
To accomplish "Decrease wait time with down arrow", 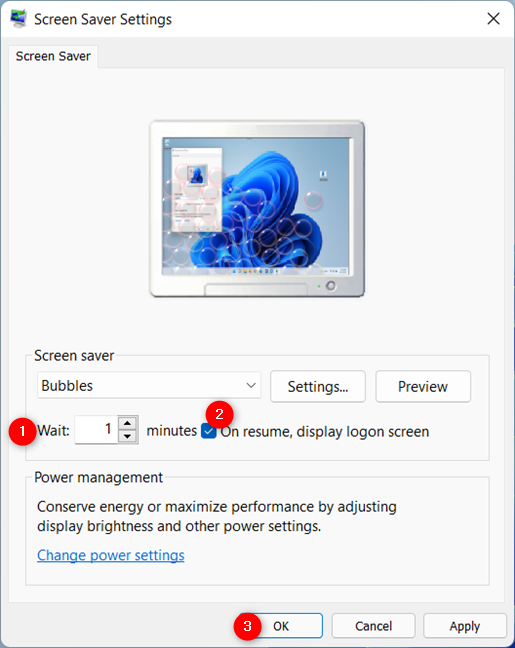I will click(128, 436).
